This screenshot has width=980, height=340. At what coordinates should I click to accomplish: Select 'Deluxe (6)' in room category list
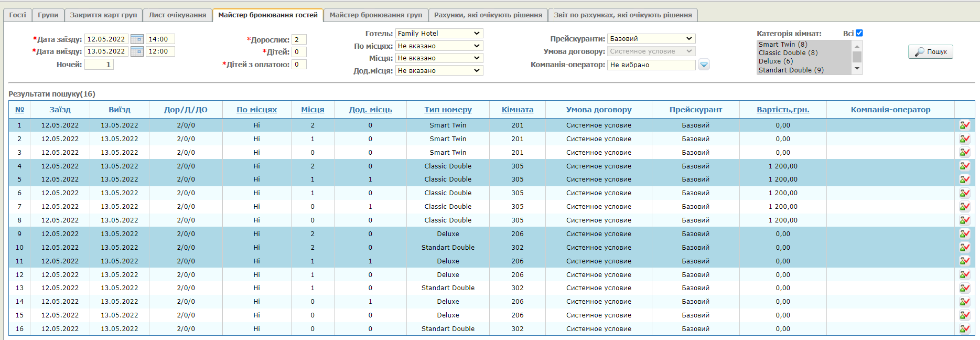(776, 61)
